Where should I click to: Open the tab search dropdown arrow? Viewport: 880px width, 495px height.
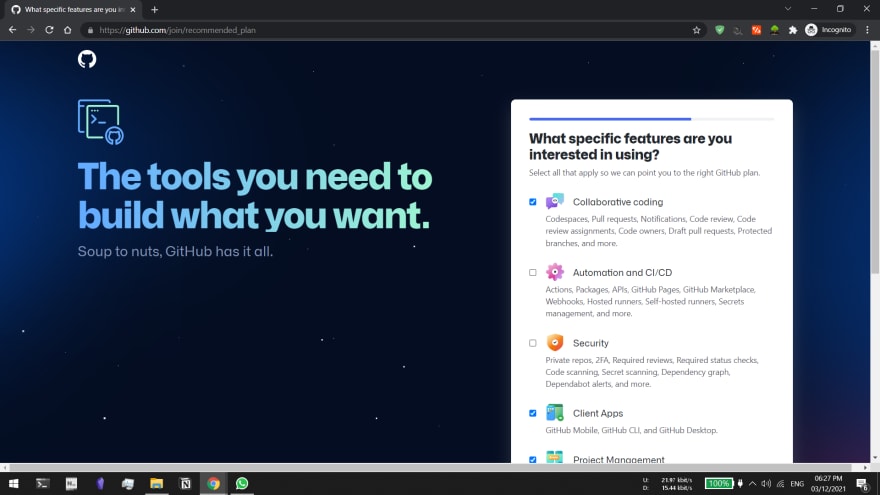[x=788, y=9]
